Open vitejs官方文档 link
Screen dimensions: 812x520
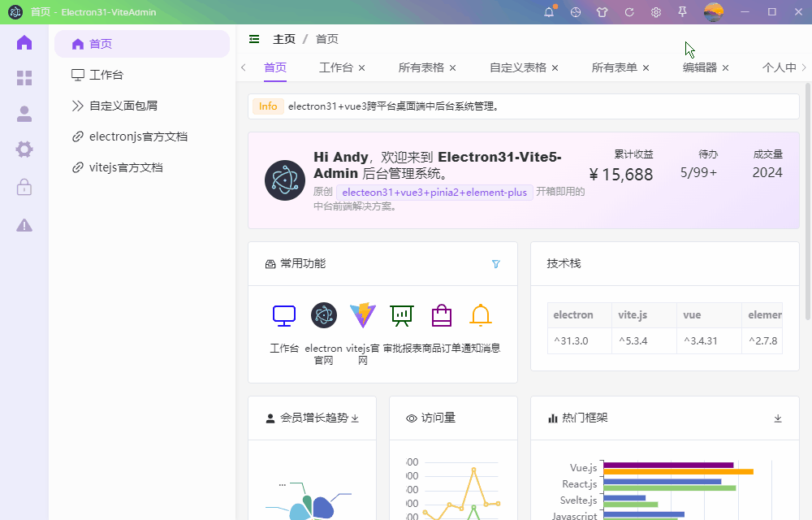142,168
